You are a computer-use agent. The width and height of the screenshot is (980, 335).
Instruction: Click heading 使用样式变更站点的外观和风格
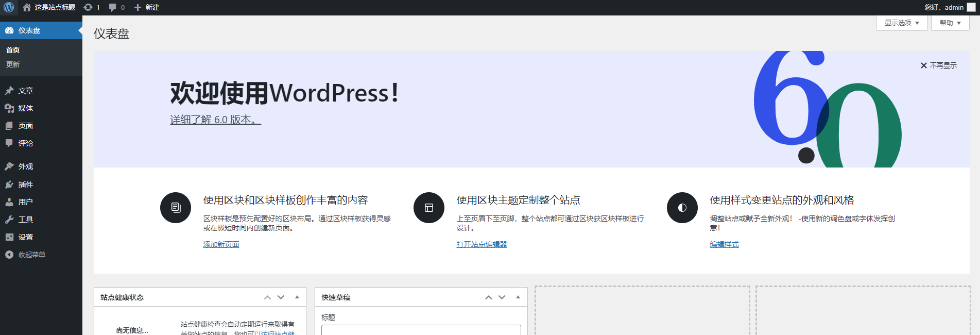(782, 200)
